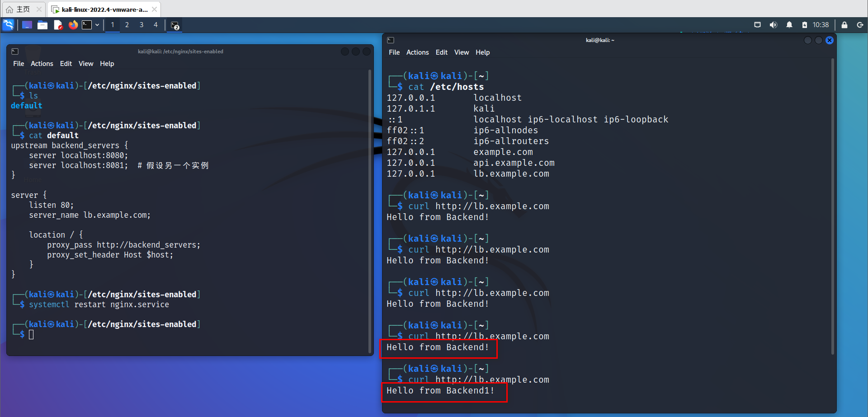
Task: Click 'systemctl restart nginx.service' command
Action: (x=99, y=305)
